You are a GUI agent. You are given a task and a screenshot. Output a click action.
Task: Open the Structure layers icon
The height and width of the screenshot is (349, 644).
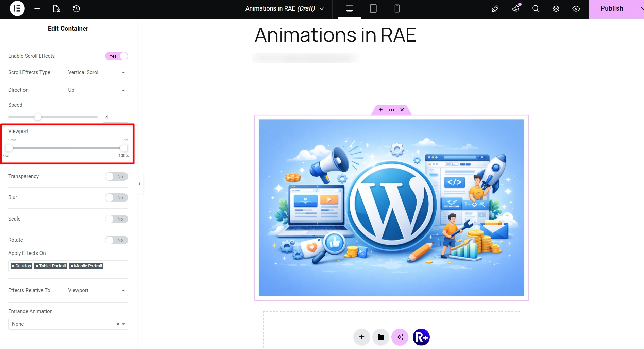(556, 8)
